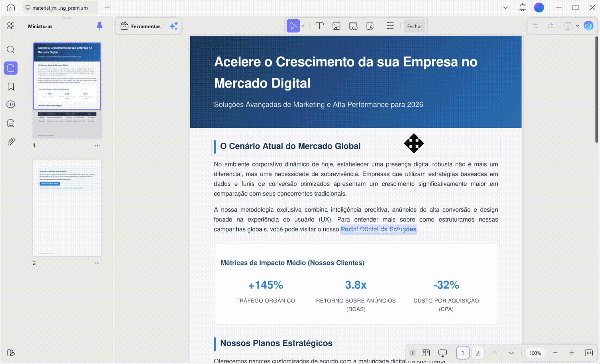This screenshot has height=364, width=600.
Task: Expand the selection tool dropdown arrow
Action: pos(303,26)
